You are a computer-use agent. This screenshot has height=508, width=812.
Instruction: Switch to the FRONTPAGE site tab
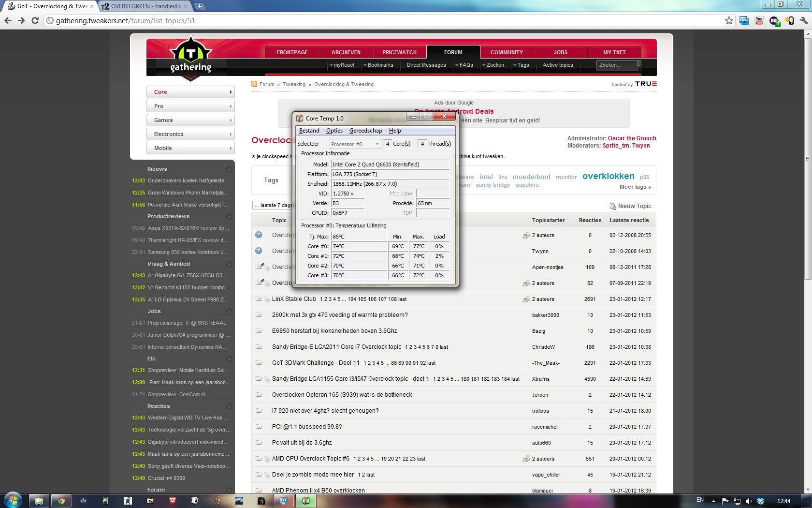pos(292,52)
